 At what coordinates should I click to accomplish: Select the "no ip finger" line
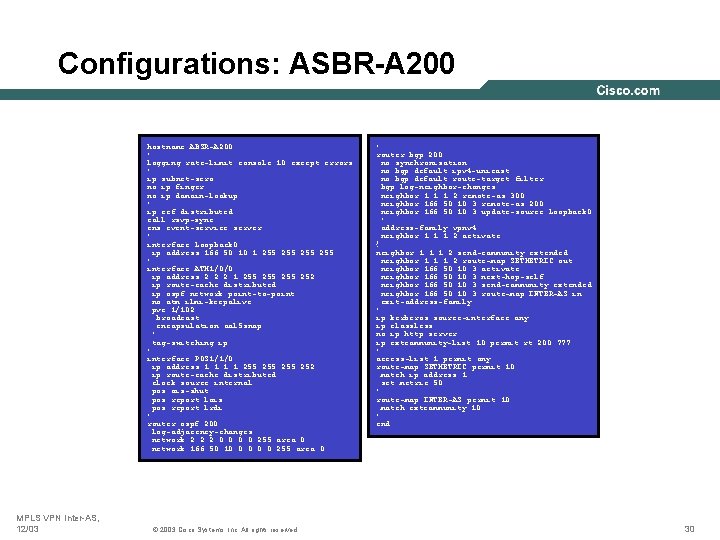[175, 187]
